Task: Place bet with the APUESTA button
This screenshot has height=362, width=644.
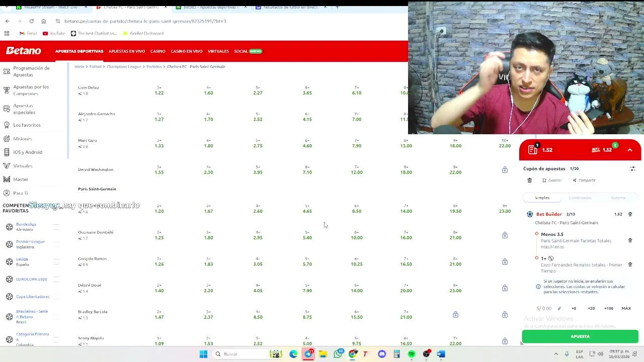Action: tap(580, 336)
